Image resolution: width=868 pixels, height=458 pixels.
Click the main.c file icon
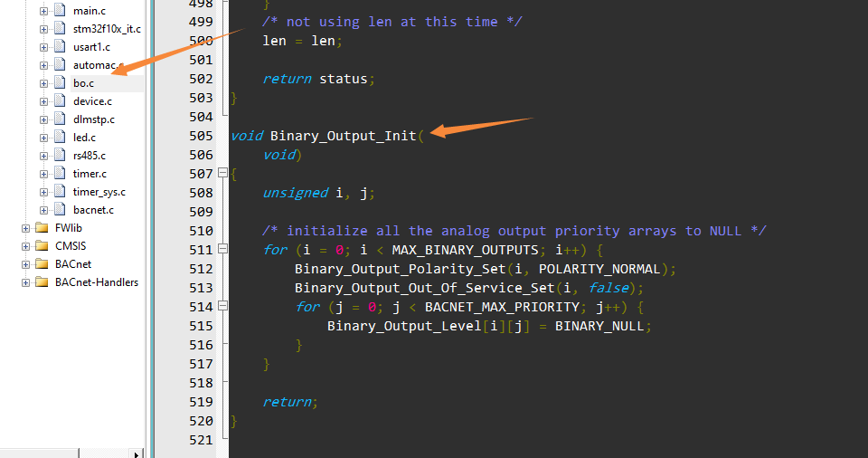(60, 11)
